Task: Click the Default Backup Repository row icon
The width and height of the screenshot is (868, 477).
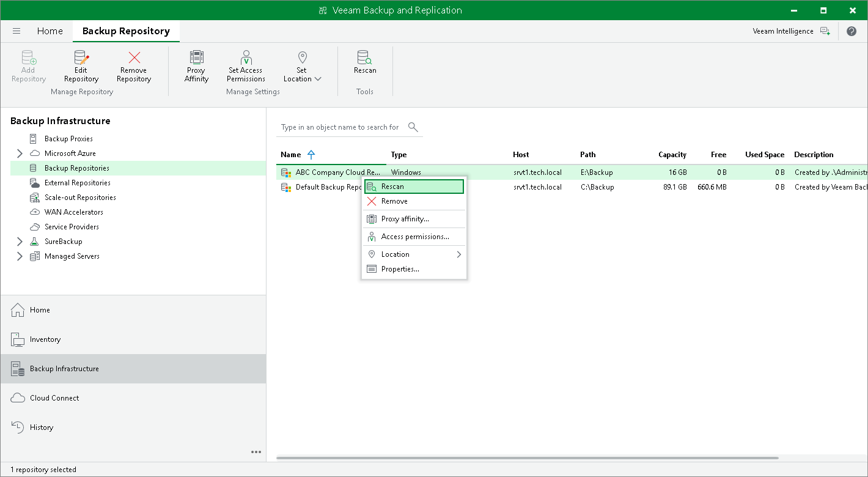Action: click(x=285, y=187)
